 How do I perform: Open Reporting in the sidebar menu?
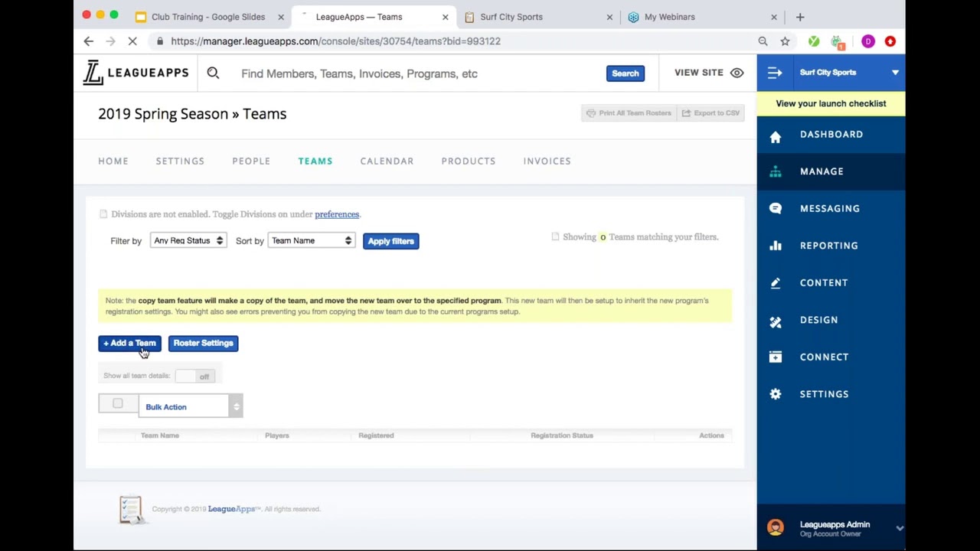829,246
